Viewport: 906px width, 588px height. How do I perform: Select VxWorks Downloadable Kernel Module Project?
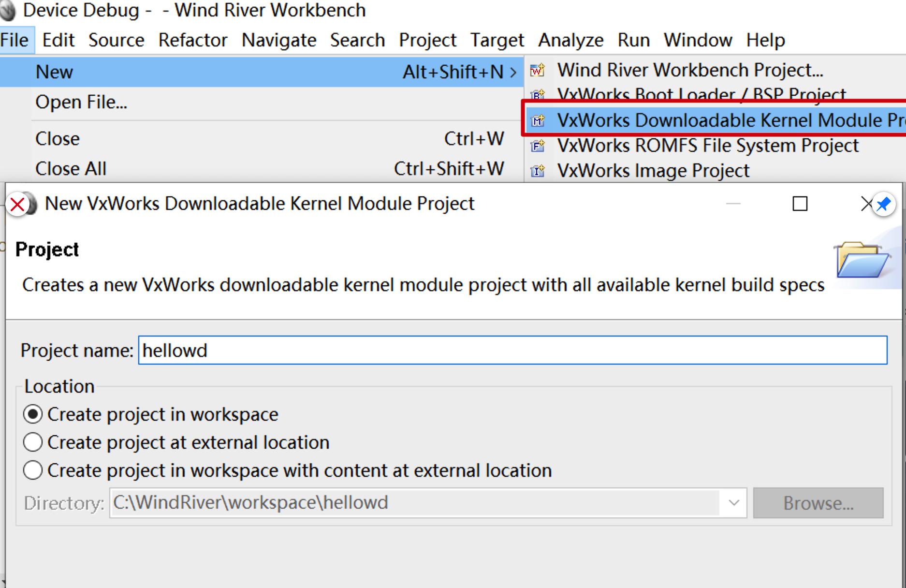click(x=716, y=120)
